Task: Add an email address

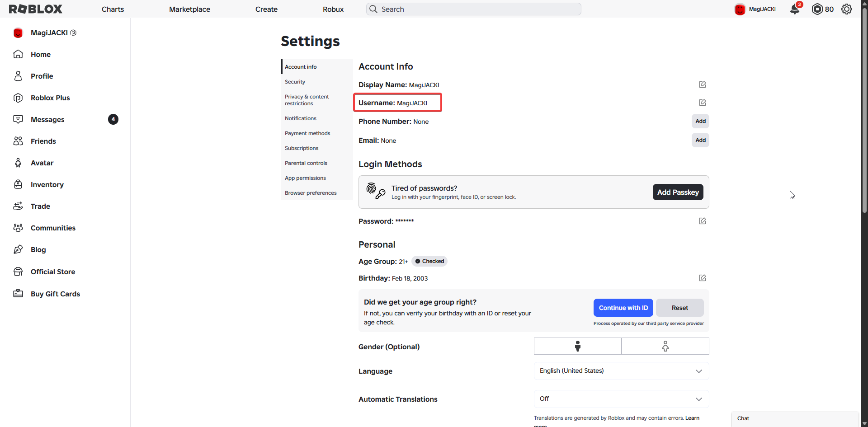Action: click(700, 140)
